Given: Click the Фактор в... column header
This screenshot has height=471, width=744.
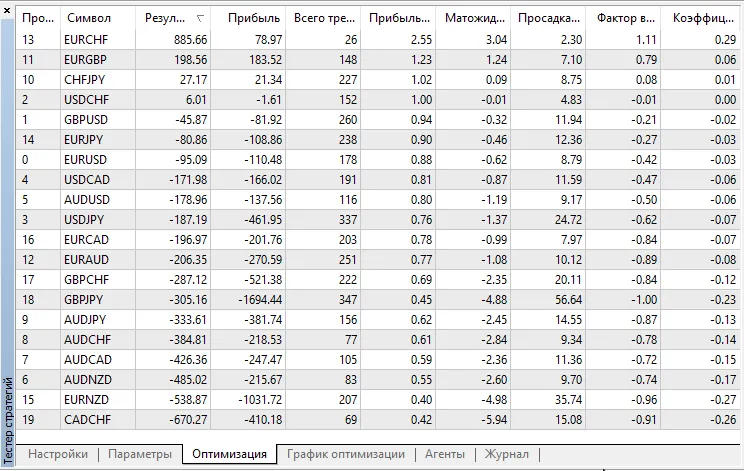Looking at the screenshot, I should [624, 18].
